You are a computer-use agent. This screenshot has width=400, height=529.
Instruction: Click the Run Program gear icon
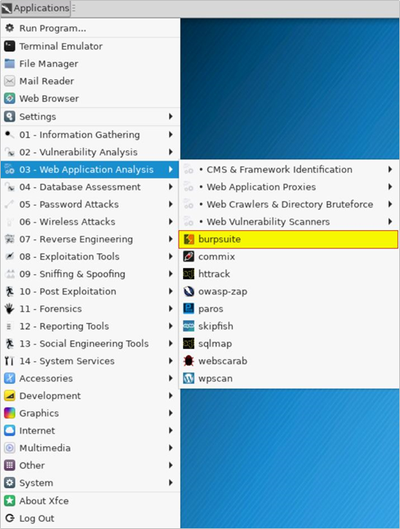(9, 28)
